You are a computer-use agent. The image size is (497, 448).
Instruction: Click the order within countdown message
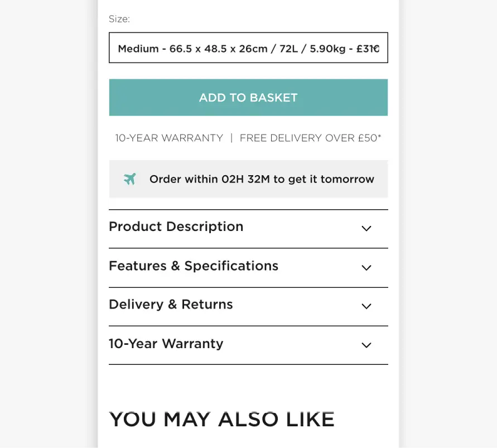[262, 179]
